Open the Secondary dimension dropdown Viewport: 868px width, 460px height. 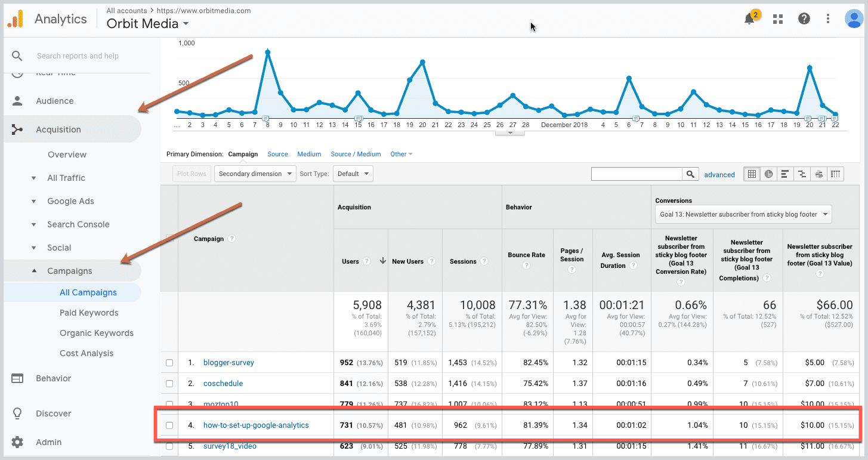(255, 174)
